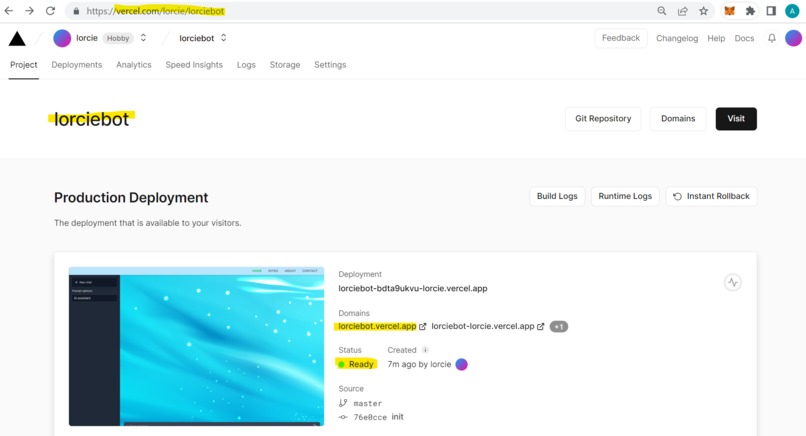The image size is (806, 436).
Task: Click the lorcie avatar beside deployment time
Action: [462, 364]
